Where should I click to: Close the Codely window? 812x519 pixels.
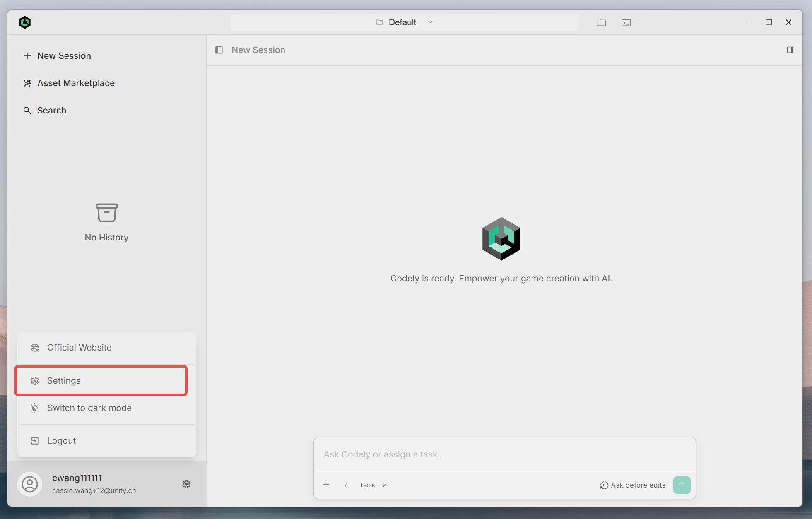coord(788,22)
